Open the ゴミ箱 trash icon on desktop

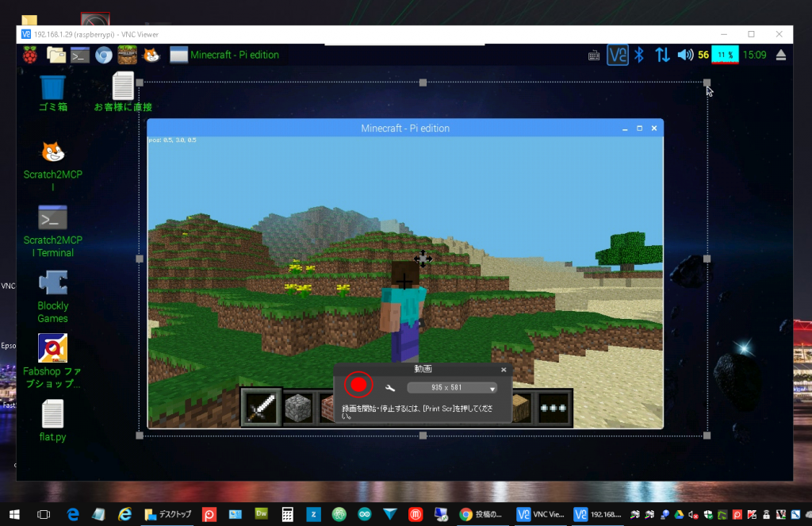point(53,94)
